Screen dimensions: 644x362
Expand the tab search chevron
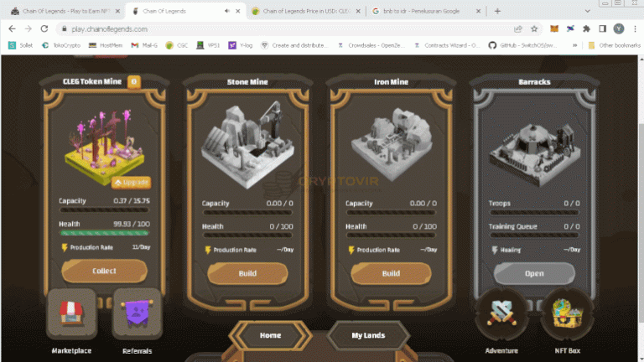pyautogui.click(x=587, y=11)
